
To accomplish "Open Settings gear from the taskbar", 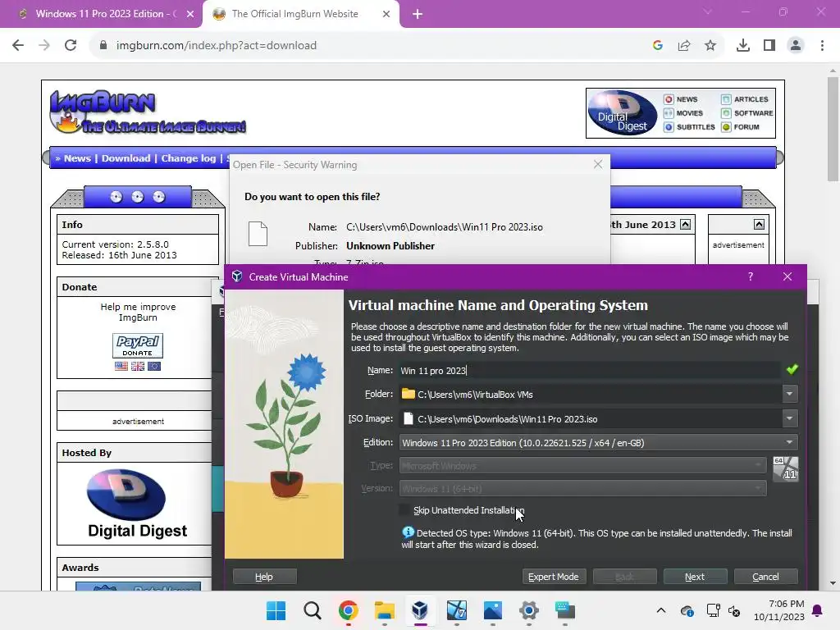I will tap(529, 610).
